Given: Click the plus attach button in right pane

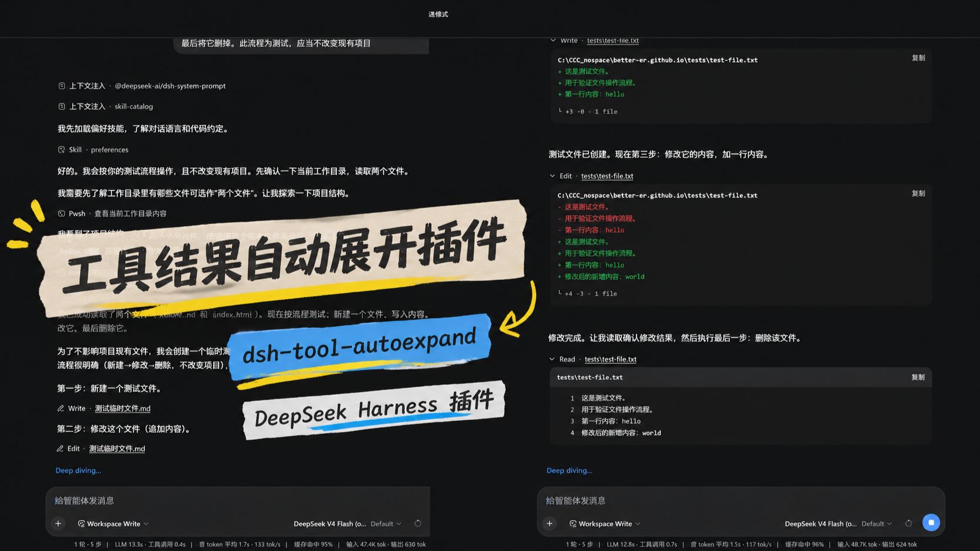Looking at the screenshot, I should pos(549,523).
